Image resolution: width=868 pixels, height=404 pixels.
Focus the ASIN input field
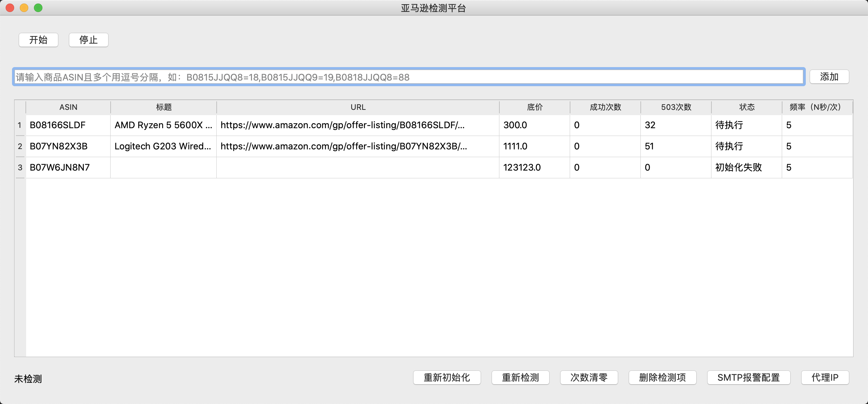click(x=409, y=77)
